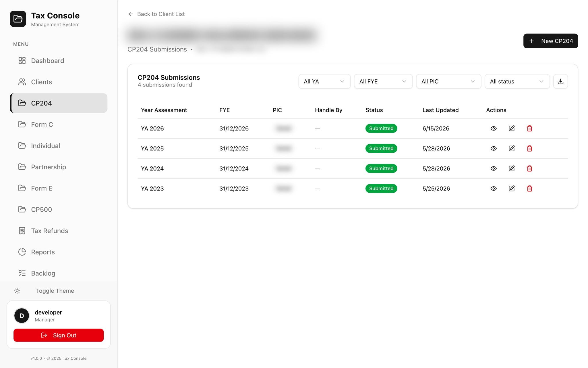Click the Sign Out button
Screen dimensions: 588x368
click(59, 335)
